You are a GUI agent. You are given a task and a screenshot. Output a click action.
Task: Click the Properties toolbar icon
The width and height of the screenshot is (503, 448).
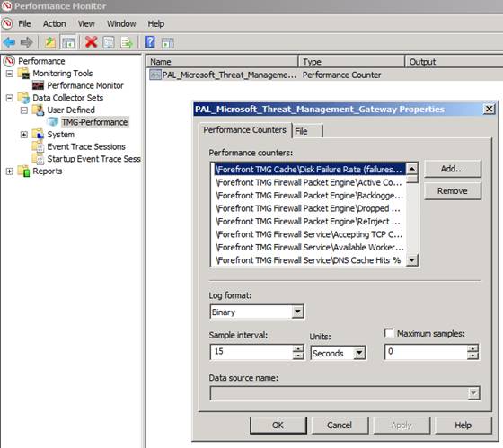pyautogui.click(x=109, y=42)
